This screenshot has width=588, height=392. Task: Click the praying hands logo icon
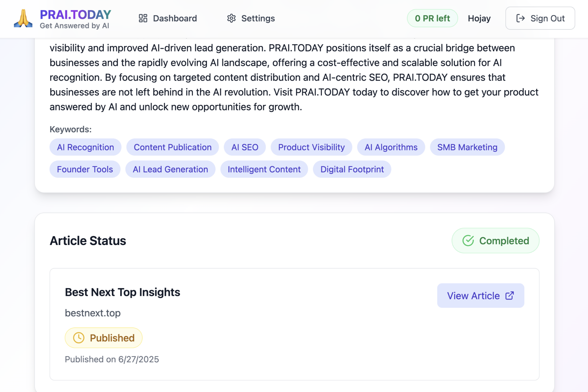[23, 18]
